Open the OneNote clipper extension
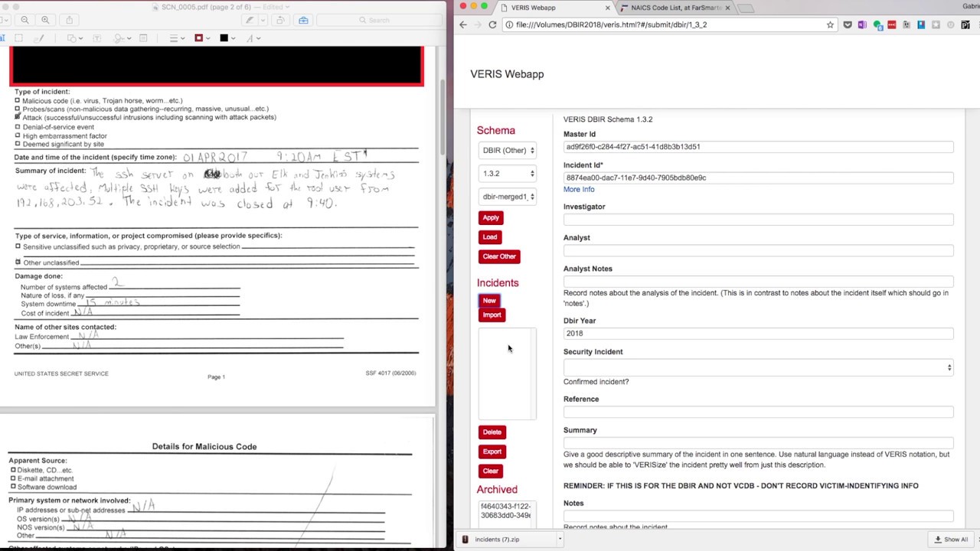Screen dimensions: 980x551 862,24
